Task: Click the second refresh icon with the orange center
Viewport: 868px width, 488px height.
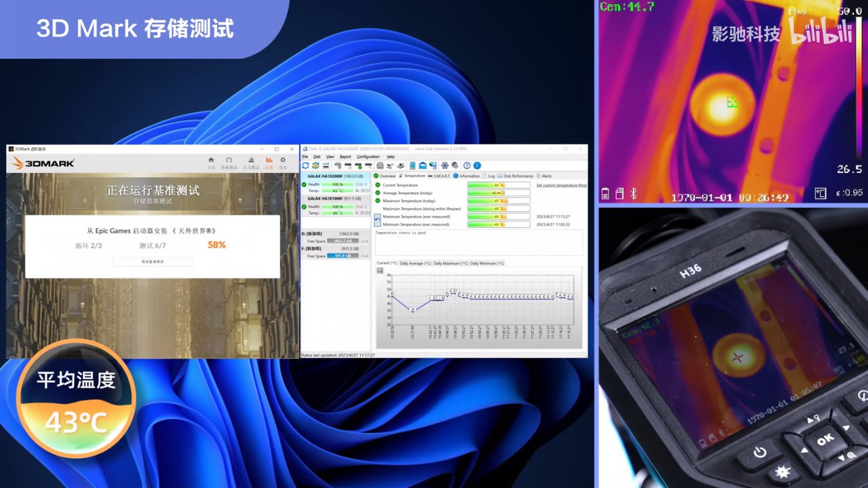Action: [x=316, y=165]
